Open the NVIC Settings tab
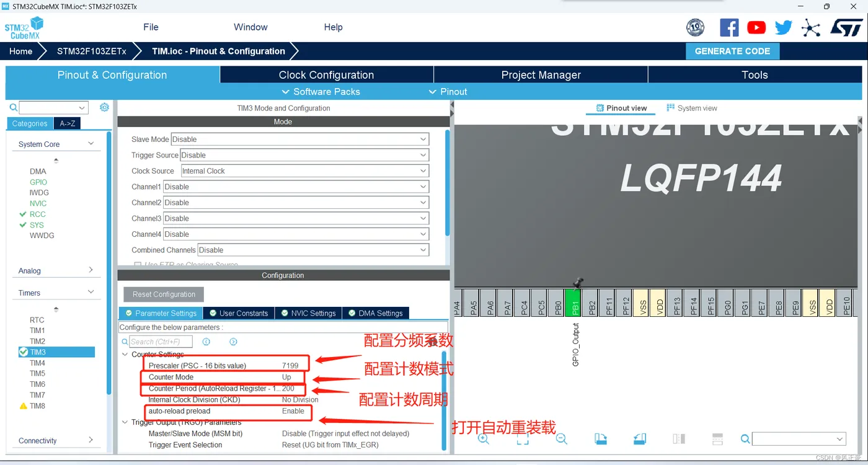The width and height of the screenshot is (868, 465). 308,313
